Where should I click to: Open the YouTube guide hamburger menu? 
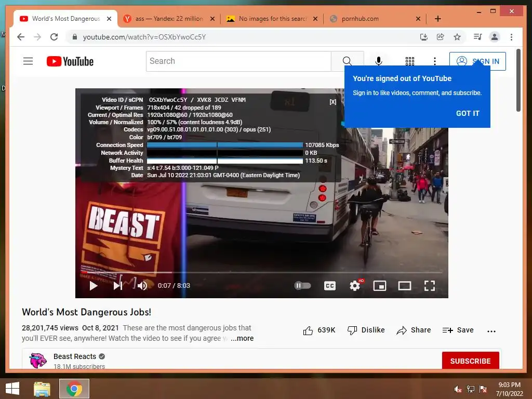click(x=28, y=61)
